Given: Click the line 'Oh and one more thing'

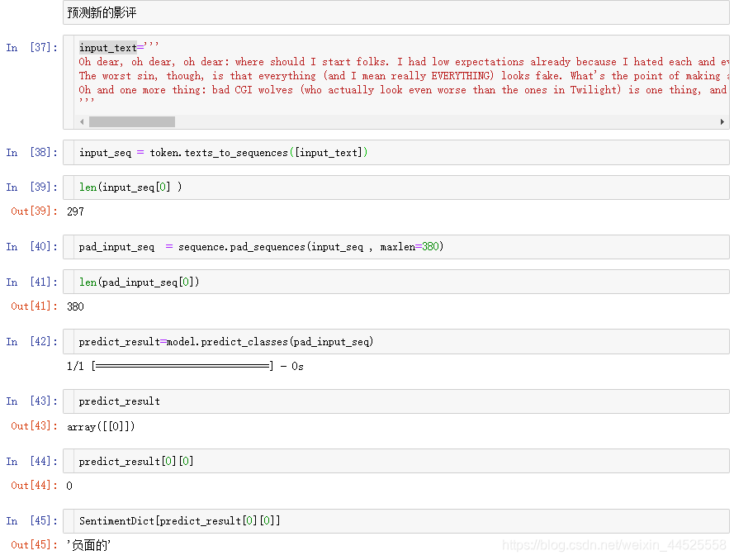Looking at the screenshot, I should point(404,90).
